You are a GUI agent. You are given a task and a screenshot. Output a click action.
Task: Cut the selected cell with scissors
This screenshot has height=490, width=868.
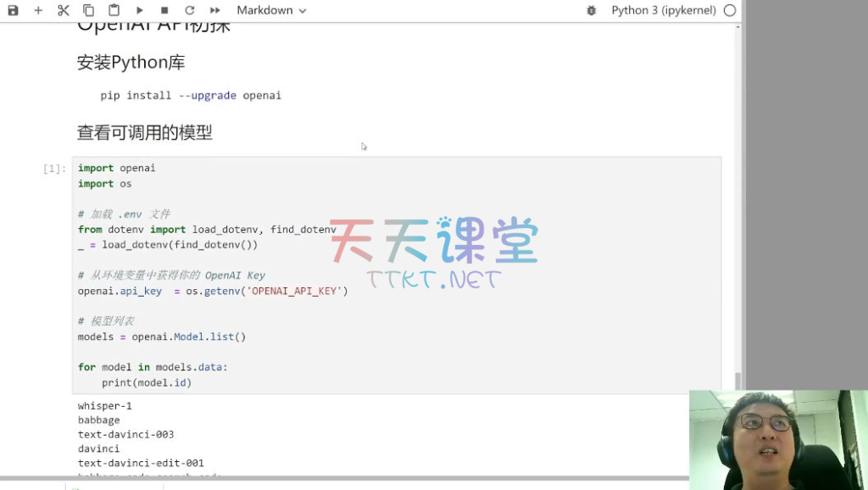click(64, 10)
